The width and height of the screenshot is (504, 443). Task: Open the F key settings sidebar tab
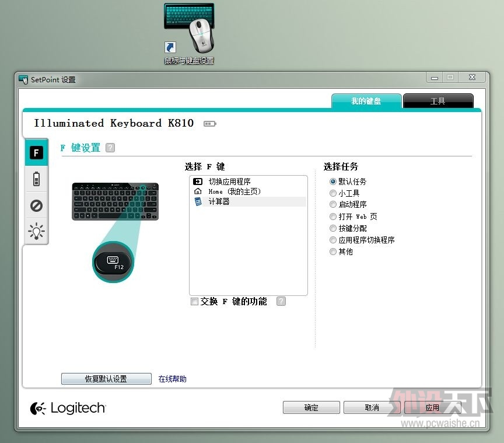36,152
